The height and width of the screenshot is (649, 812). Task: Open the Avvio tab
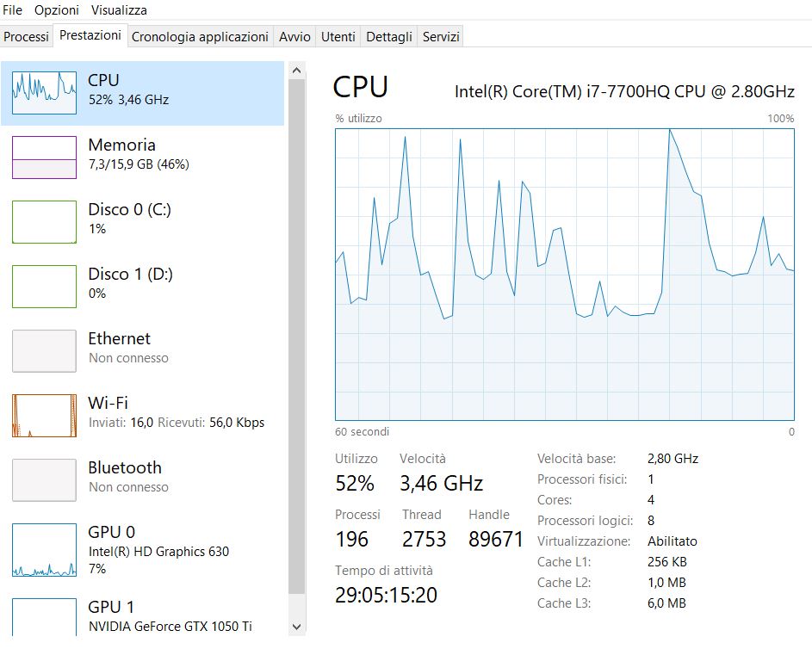[294, 37]
